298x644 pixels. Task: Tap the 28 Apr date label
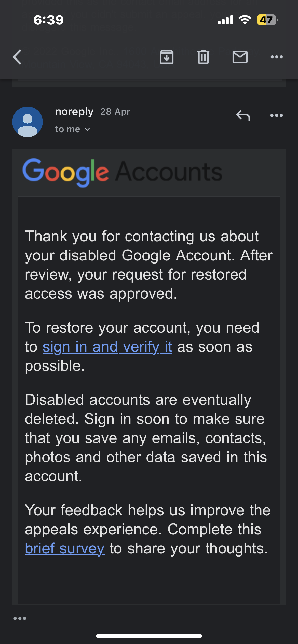tap(115, 112)
